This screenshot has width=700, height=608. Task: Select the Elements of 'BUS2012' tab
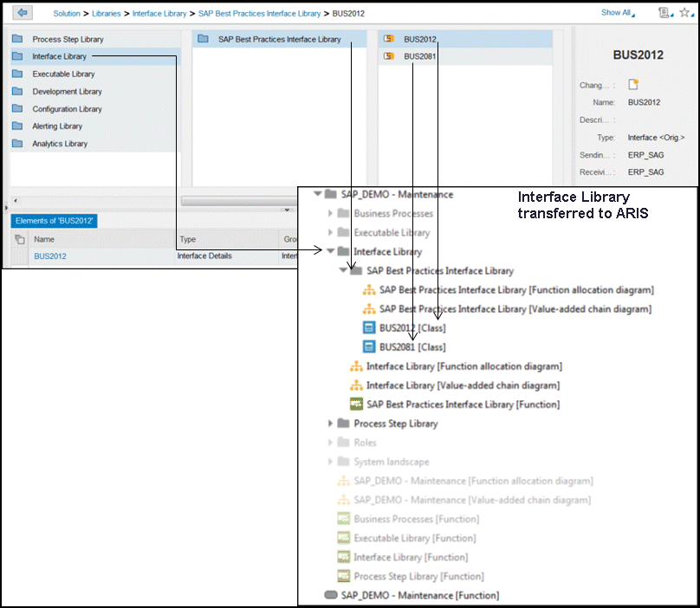point(54,221)
